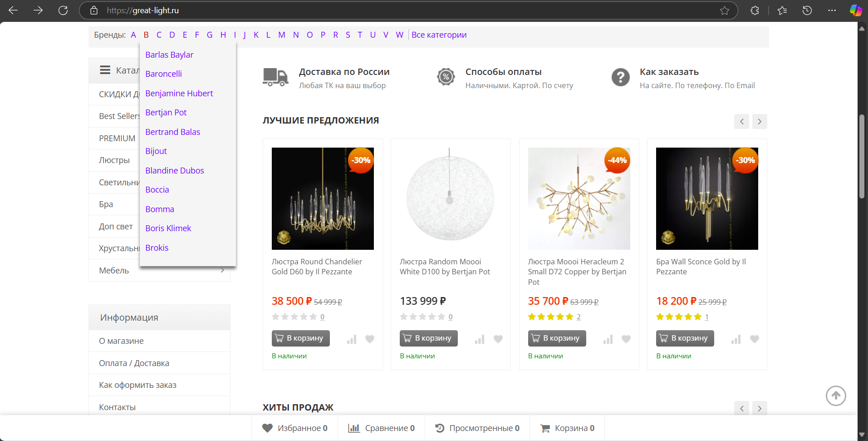Bookmark page with the star icon
The height and width of the screenshot is (441, 868).
(x=724, y=10)
